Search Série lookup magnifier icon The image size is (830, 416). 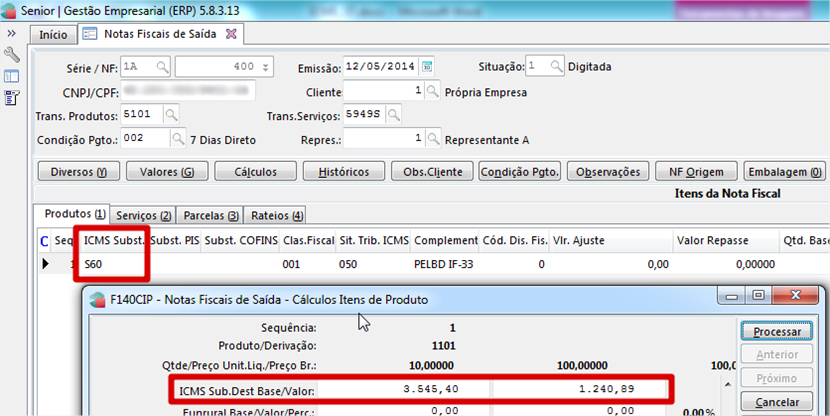(x=162, y=67)
